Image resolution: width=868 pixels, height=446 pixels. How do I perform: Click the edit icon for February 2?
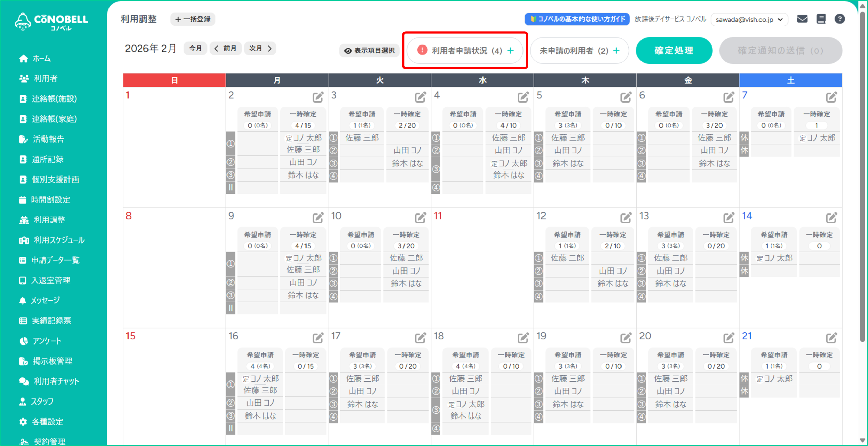click(x=318, y=97)
